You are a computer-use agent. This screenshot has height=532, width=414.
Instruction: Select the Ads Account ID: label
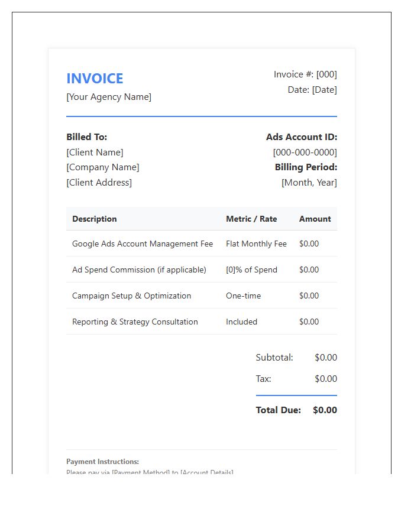[x=302, y=137]
